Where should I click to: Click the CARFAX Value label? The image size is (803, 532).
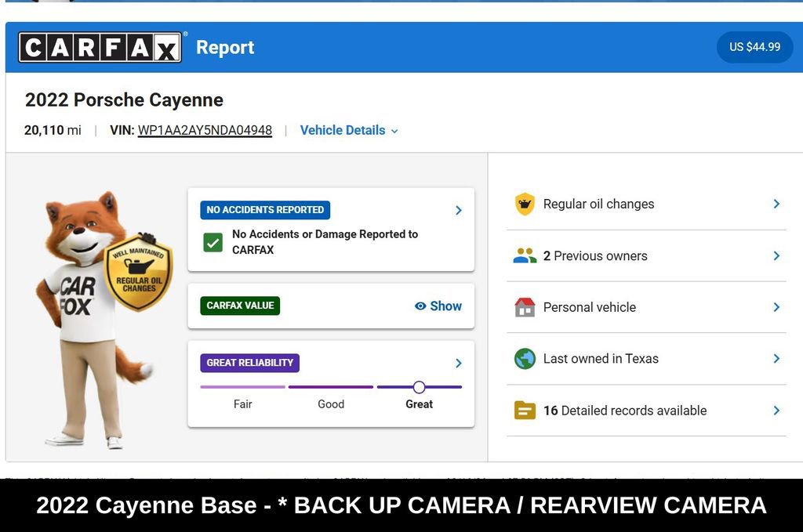240,306
